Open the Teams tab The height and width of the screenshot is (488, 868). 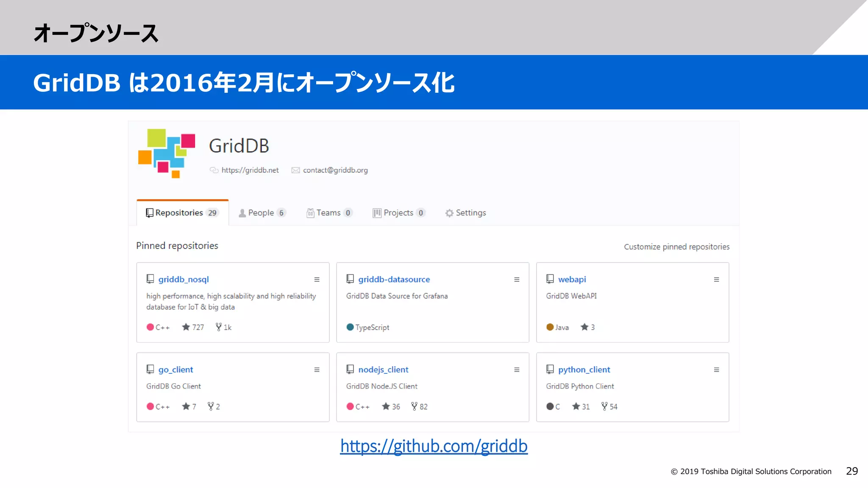pyautogui.click(x=329, y=213)
